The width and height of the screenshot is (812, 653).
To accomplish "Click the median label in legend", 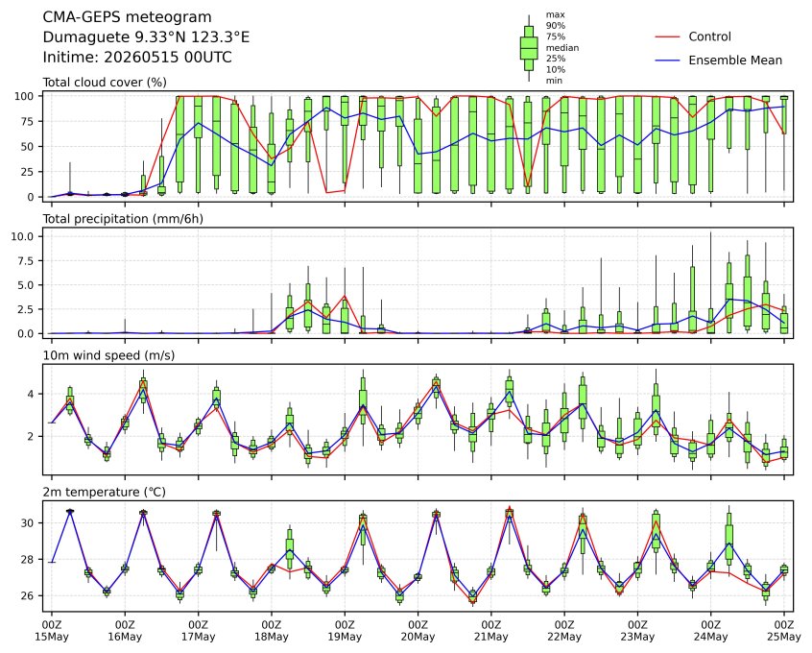I will click(x=562, y=48).
